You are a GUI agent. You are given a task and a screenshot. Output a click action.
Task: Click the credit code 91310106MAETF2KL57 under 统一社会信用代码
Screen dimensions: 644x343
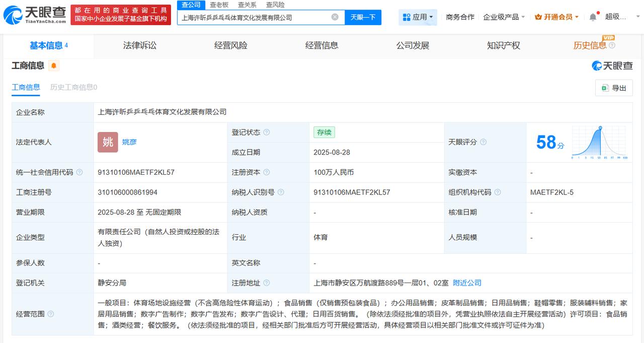136,172
